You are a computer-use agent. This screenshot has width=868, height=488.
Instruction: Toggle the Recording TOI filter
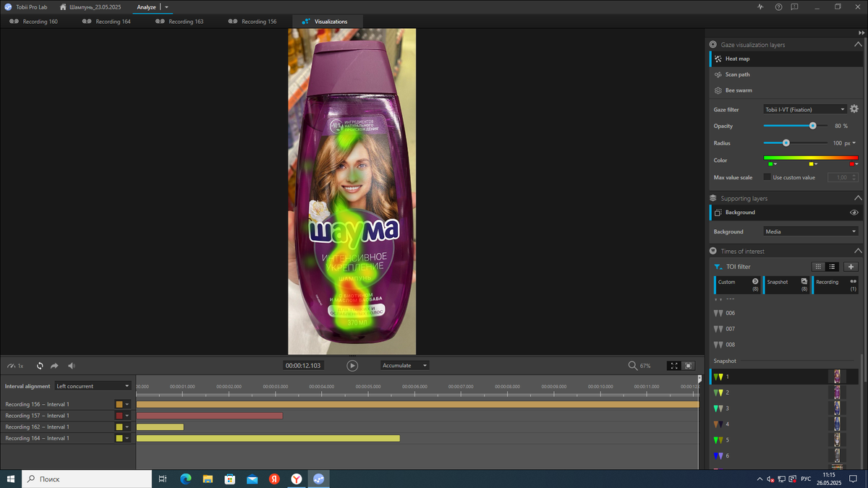836,285
